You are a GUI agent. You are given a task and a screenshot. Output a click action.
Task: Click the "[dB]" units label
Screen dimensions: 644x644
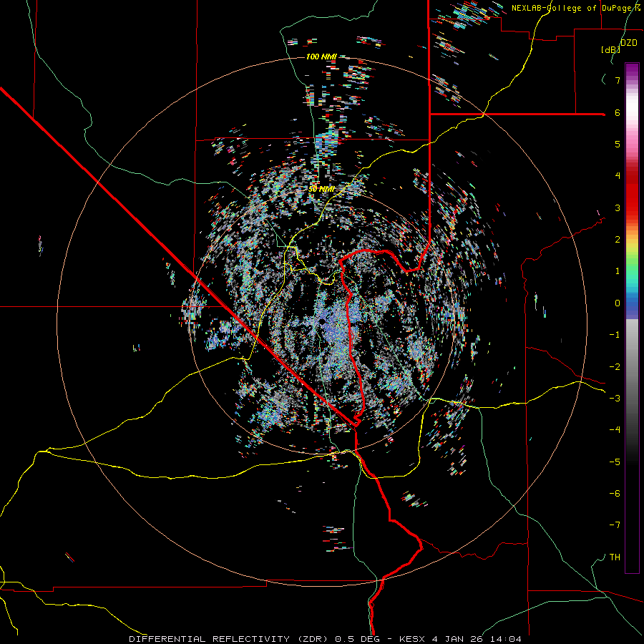coord(610,50)
